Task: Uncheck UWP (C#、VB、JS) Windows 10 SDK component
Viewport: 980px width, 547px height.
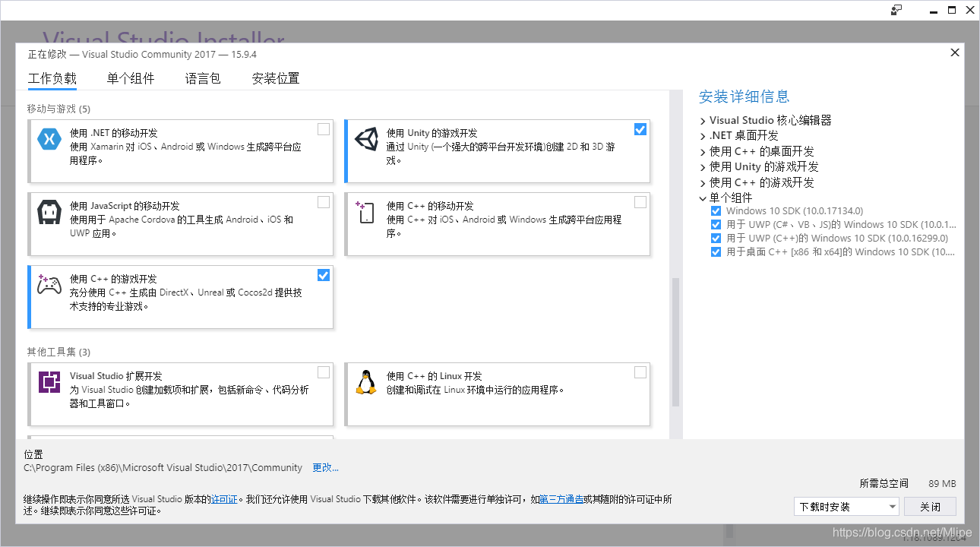Action: [x=716, y=225]
